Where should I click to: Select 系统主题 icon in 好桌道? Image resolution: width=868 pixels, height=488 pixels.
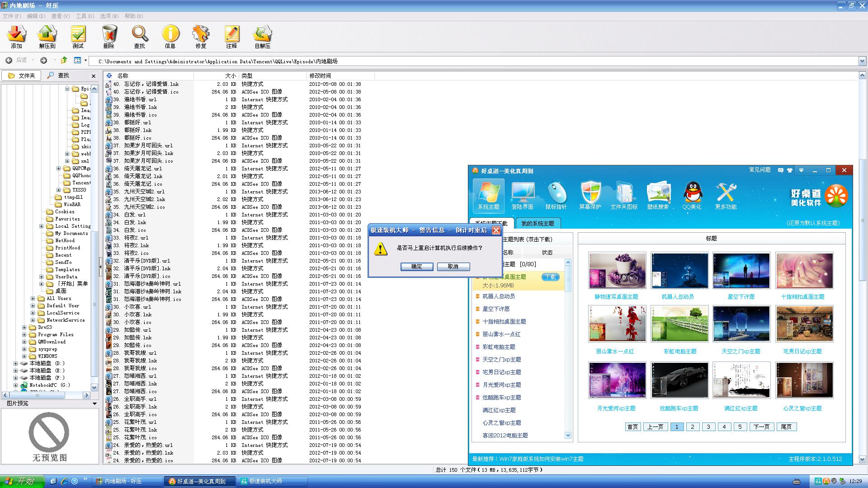[x=489, y=195]
